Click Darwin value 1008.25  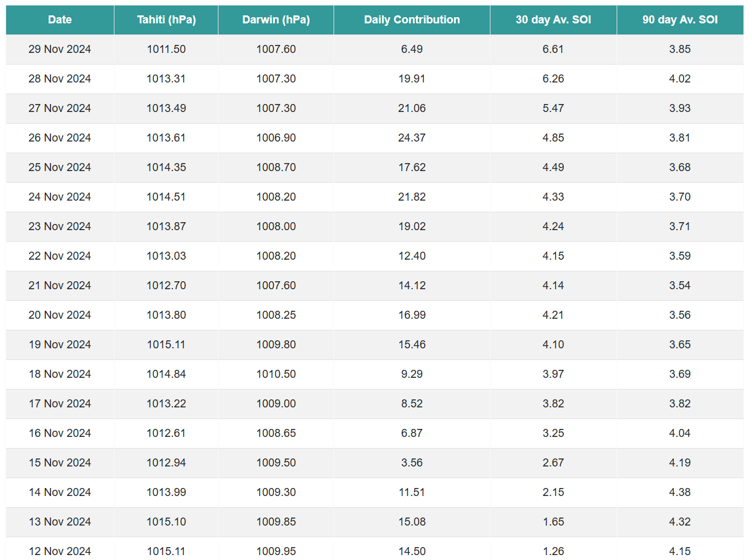[x=276, y=315]
